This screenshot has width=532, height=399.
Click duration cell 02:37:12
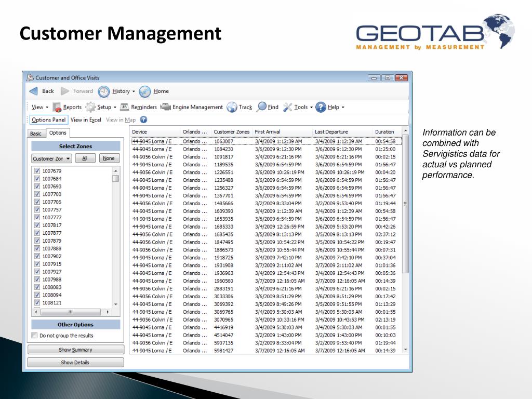(385, 234)
